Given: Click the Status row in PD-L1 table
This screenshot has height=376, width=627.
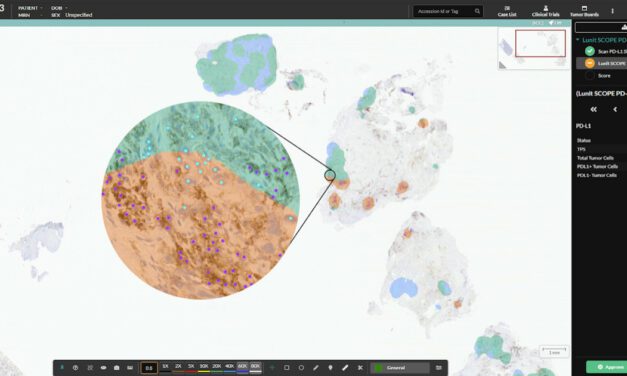Looking at the screenshot, I should [601, 140].
